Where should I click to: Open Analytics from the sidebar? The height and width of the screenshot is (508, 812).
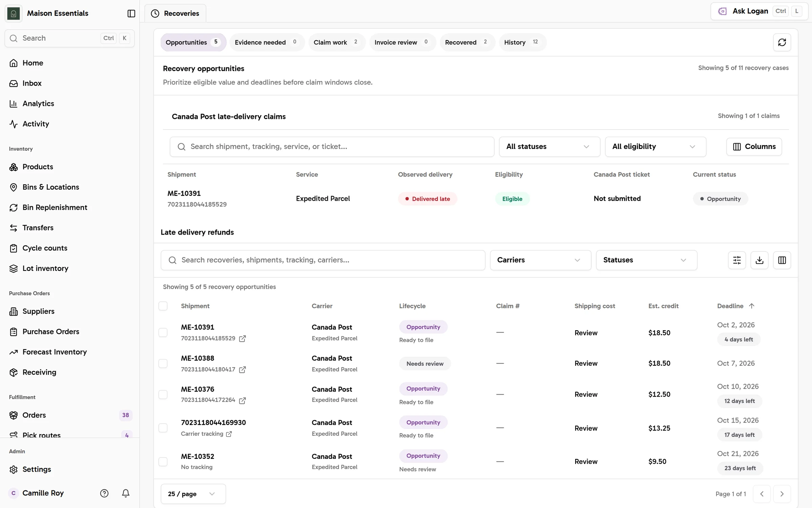tap(38, 104)
